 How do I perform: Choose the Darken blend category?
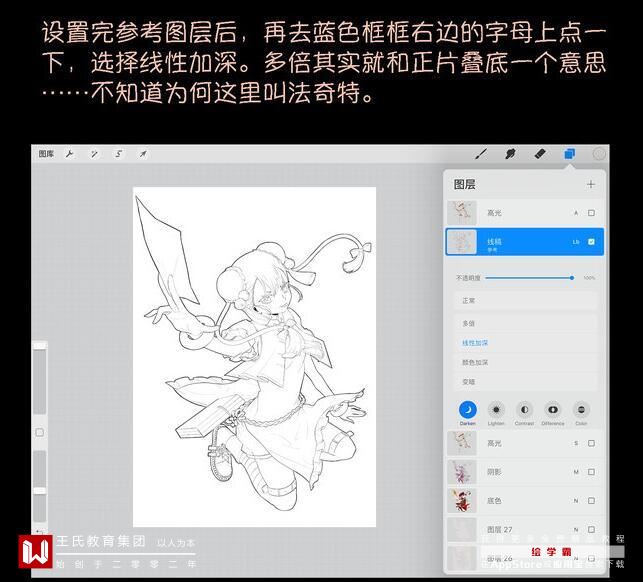[x=467, y=413]
